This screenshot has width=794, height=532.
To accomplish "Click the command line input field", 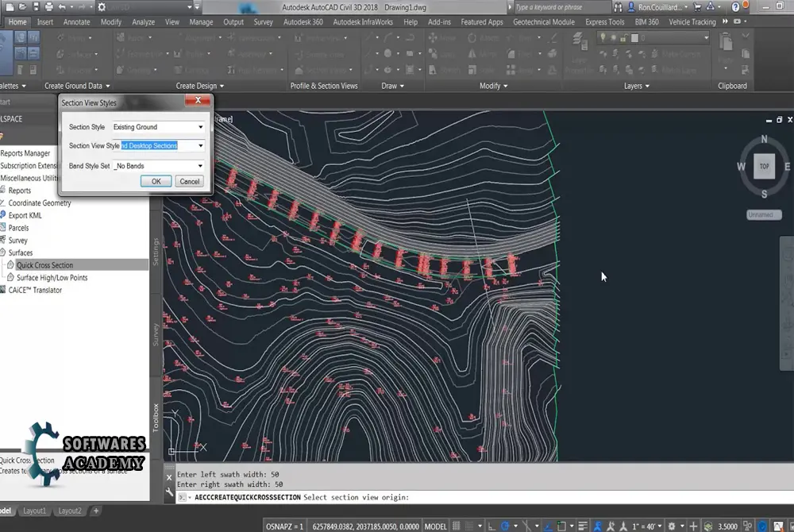I will click(x=485, y=498).
